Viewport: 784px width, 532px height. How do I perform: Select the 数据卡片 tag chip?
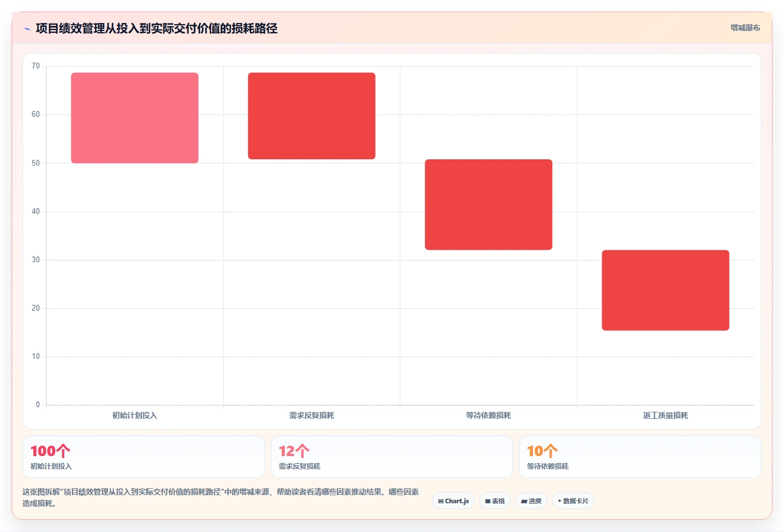[x=573, y=501]
